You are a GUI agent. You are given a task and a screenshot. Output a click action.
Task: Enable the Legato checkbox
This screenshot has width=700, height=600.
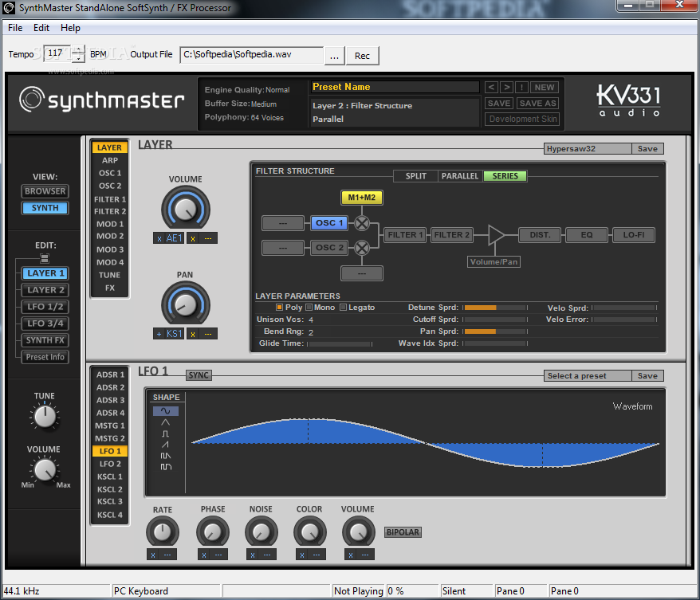344,308
